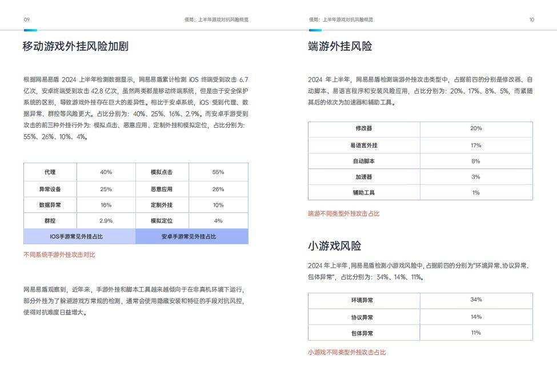Select the 40% cell beside 代理

(x=106, y=172)
